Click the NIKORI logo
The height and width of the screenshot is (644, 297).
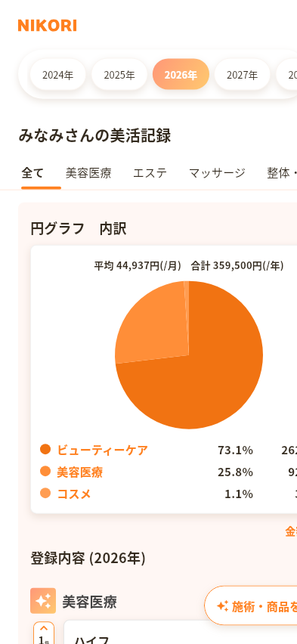coord(48,26)
